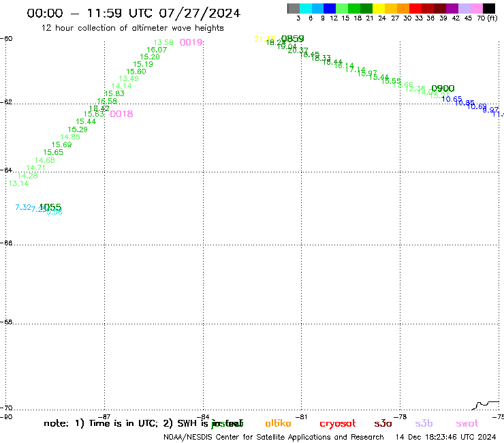Image resolution: width=504 pixels, height=443 pixels.
Task: Select the longitude axis label -81
Action: [301, 417]
